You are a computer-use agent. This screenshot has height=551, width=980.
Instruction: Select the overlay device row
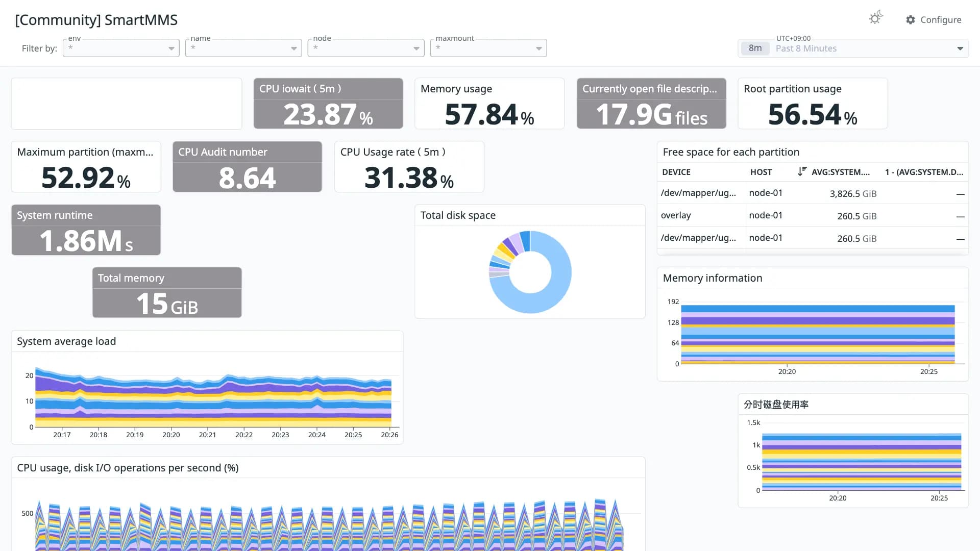[x=813, y=215]
